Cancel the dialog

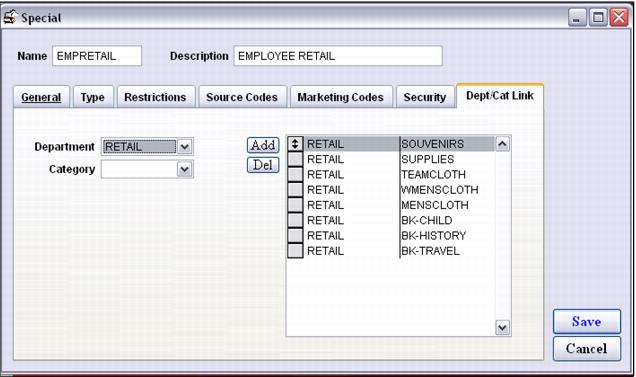click(587, 349)
